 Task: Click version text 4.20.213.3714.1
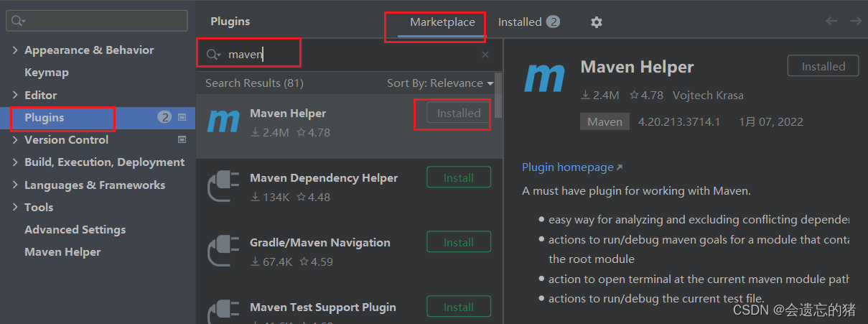click(x=679, y=121)
